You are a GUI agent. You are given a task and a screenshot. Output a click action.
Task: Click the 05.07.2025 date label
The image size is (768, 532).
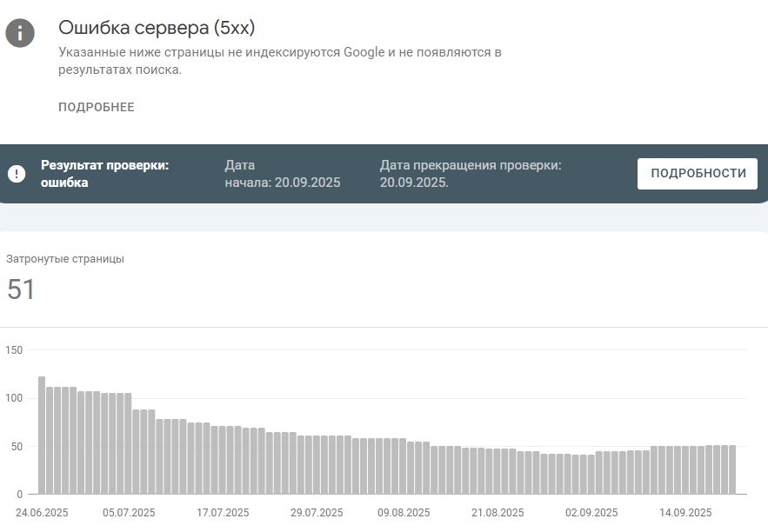pyautogui.click(x=129, y=512)
